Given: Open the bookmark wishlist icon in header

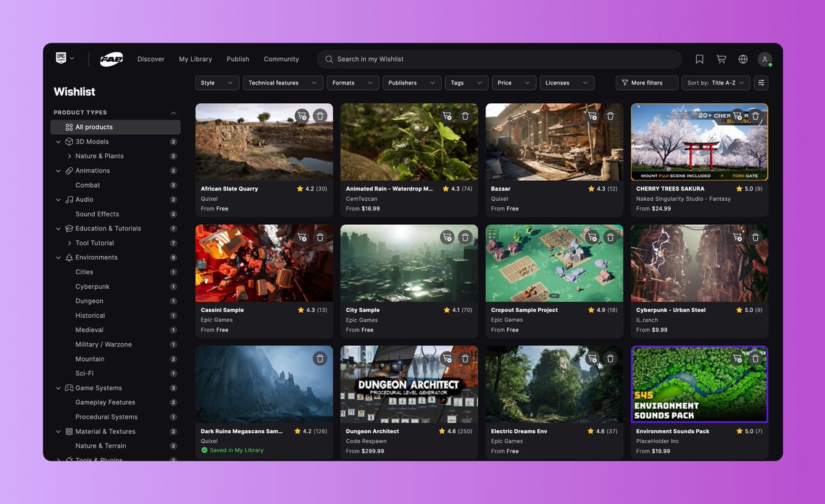Looking at the screenshot, I should click(699, 59).
